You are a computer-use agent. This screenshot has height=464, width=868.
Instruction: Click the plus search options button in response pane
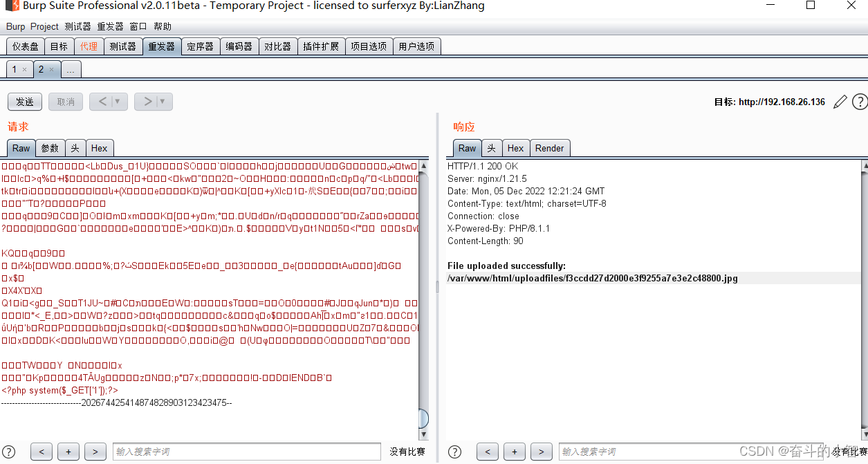[x=515, y=452]
